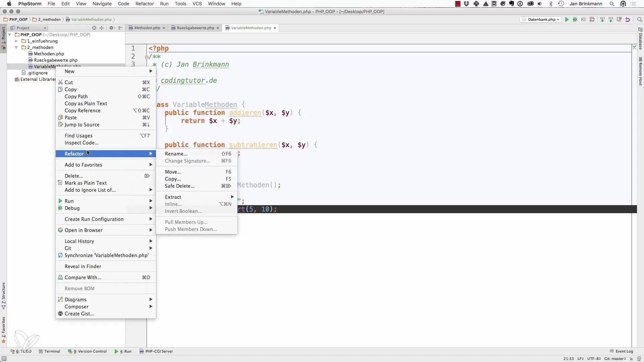This screenshot has width=644, height=362.
Task: Open the 6: TODO tool window
Action: (x=21, y=351)
